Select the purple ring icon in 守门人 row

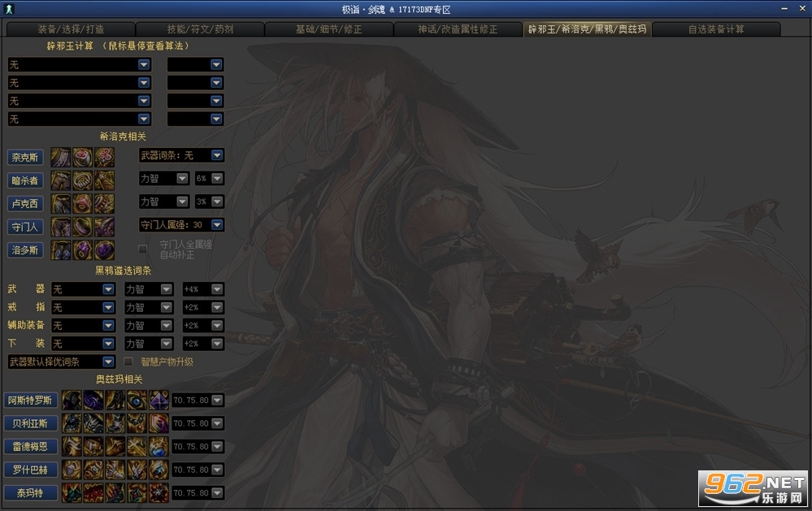pos(82,227)
